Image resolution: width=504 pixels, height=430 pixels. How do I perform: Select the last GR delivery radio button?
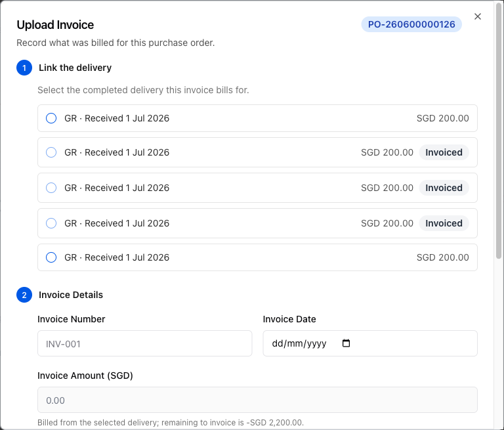coord(51,257)
